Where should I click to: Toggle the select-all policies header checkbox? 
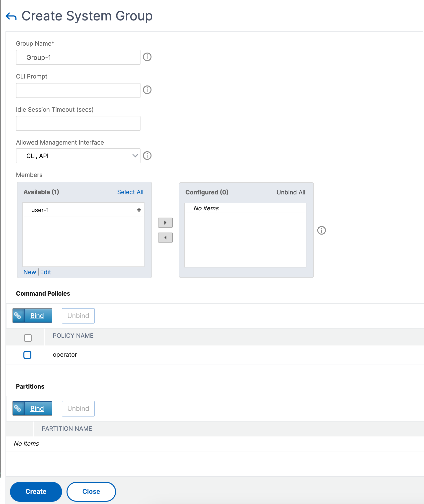tap(28, 338)
